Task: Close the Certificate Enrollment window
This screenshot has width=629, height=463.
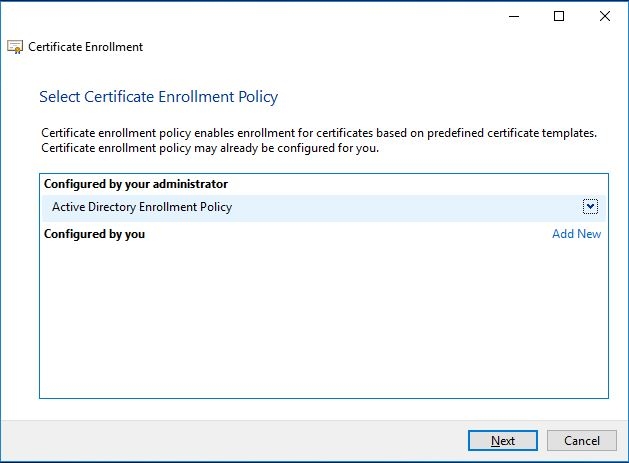Action: pos(605,16)
